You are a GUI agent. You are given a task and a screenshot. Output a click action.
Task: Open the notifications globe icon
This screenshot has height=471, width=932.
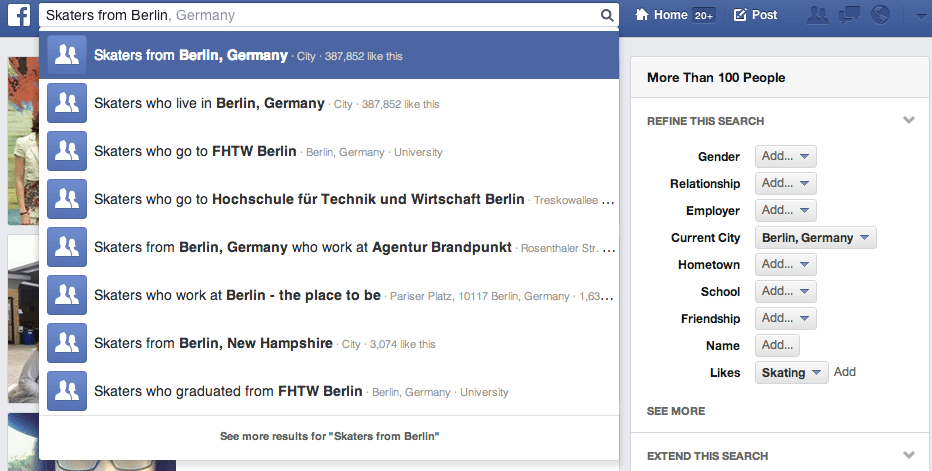(x=880, y=15)
